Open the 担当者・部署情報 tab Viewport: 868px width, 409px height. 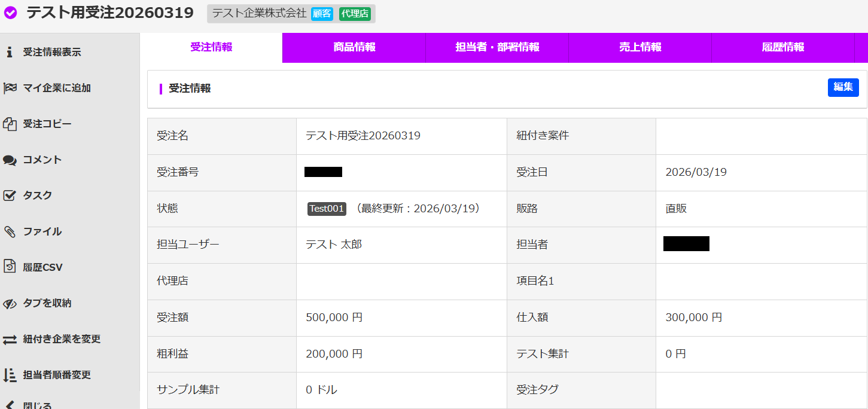click(x=497, y=48)
